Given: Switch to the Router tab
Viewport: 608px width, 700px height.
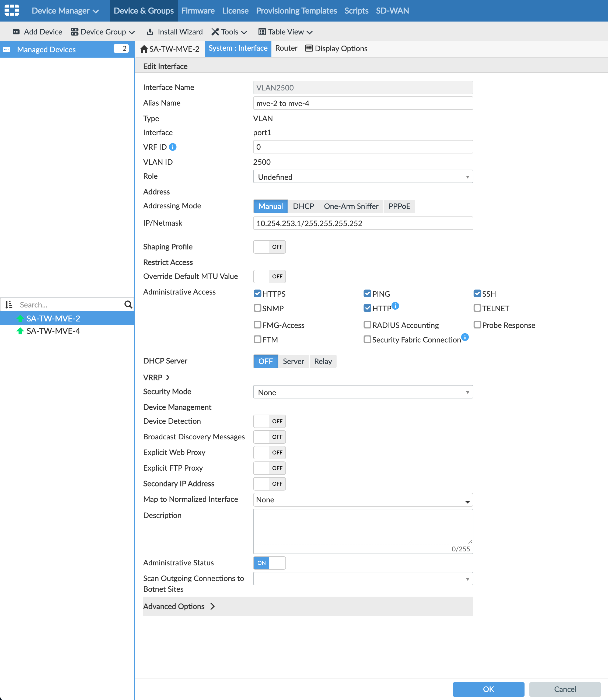Looking at the screenshot, I should click(286, 48).
